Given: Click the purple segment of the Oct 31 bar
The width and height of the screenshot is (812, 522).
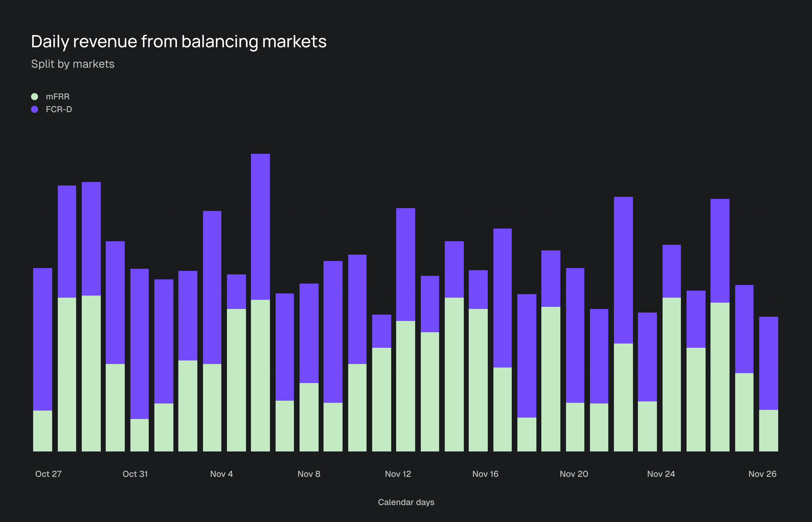Looking at the screenshot, I should click(x=140, y=344).
